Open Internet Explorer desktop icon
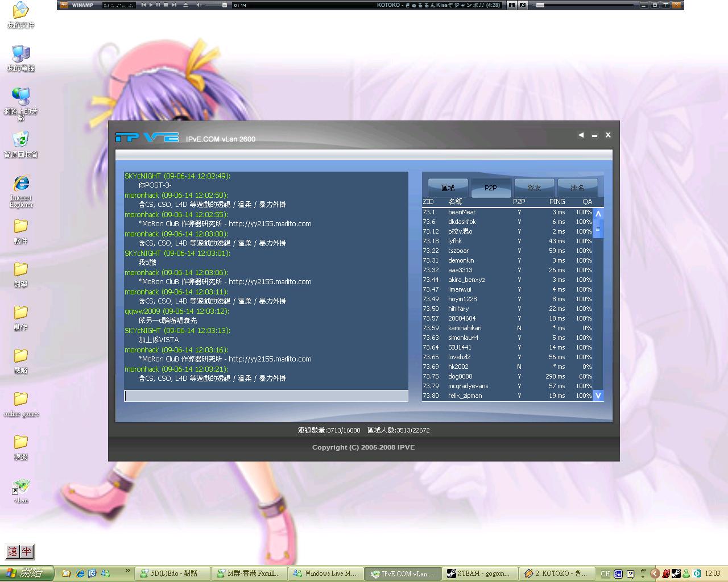728x582 pixels. (21, 185)
